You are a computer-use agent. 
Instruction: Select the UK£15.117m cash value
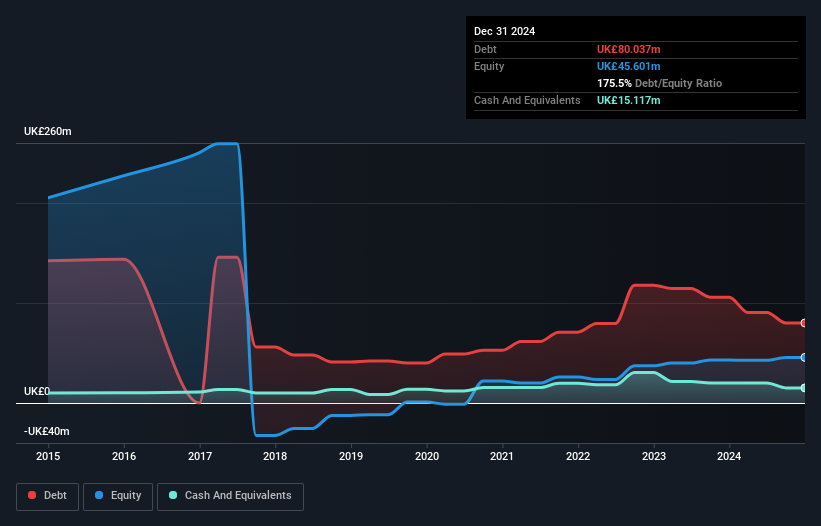point(628,100)
